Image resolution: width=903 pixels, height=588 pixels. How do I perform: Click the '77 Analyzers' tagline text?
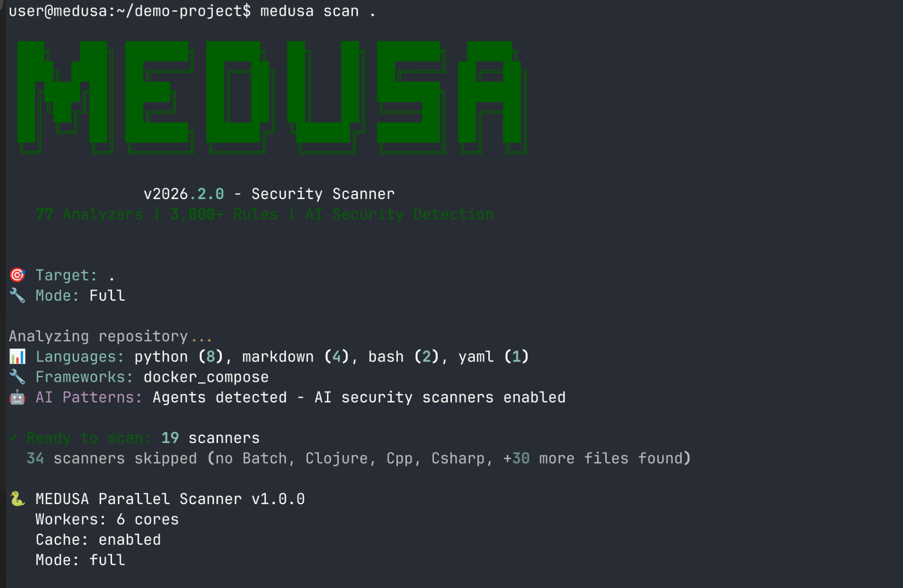click(x=89, y=214)
